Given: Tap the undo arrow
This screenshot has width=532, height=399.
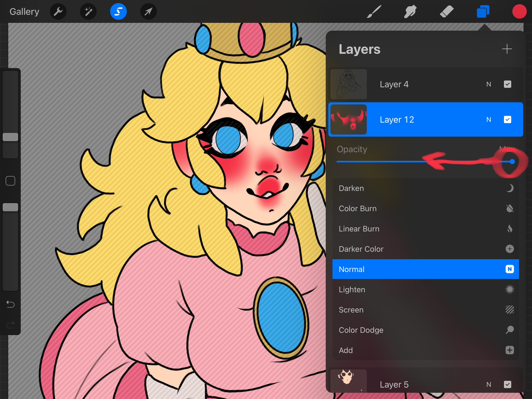Looking at the screenshot, I should point(10,304).
